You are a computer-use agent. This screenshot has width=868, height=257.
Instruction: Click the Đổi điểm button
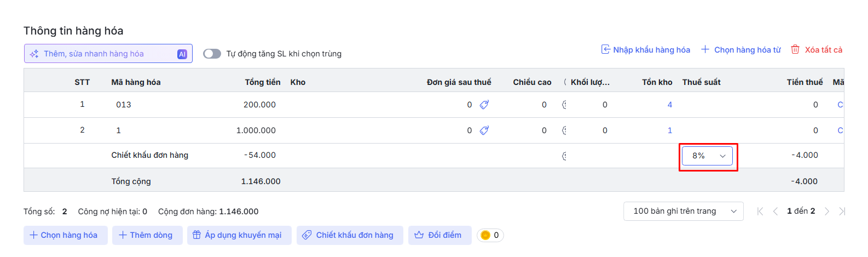(x=439, y=235)
